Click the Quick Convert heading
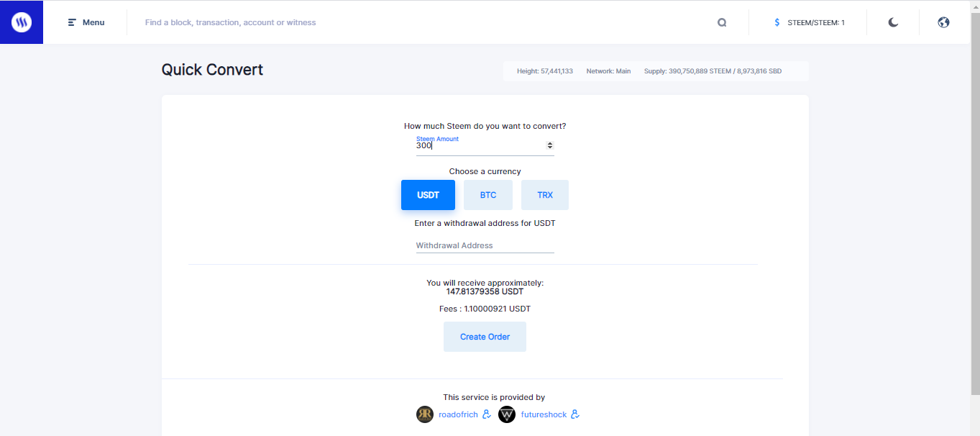980x436 pixels. point(212,70)
